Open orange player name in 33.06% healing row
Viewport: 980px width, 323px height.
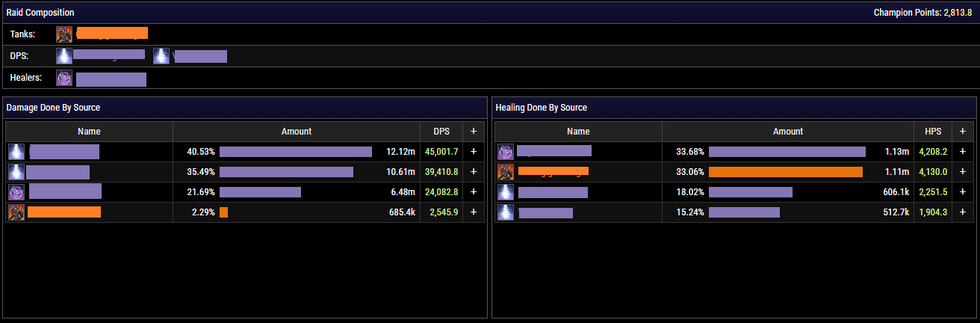553,171
